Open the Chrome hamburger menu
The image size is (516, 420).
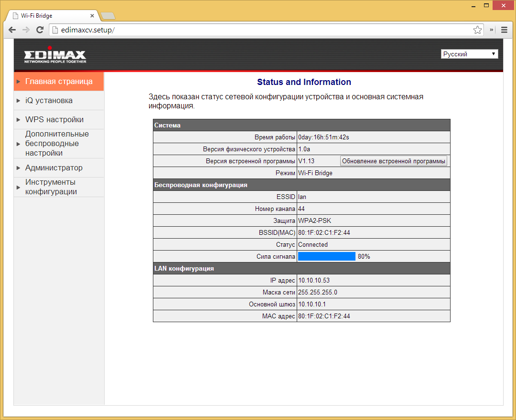504,30
